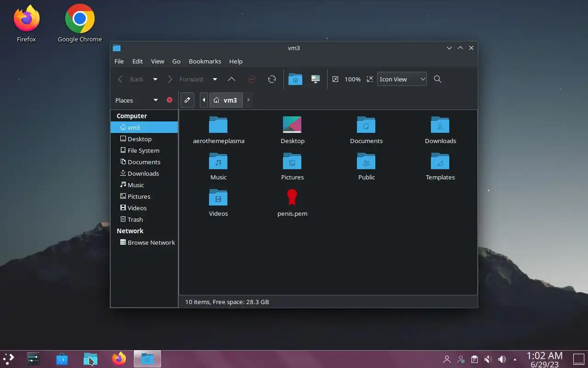Click the show desktop button

(578, 359)
